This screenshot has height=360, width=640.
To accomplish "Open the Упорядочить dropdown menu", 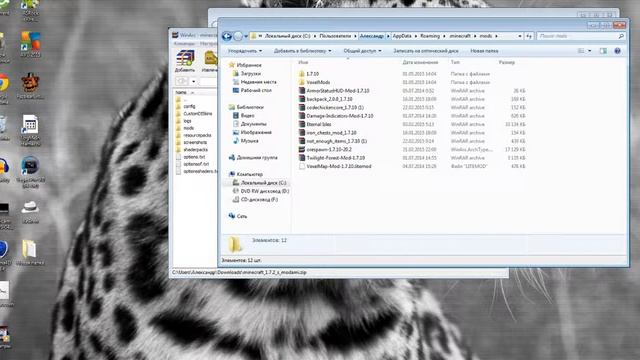I will point(245,51).
